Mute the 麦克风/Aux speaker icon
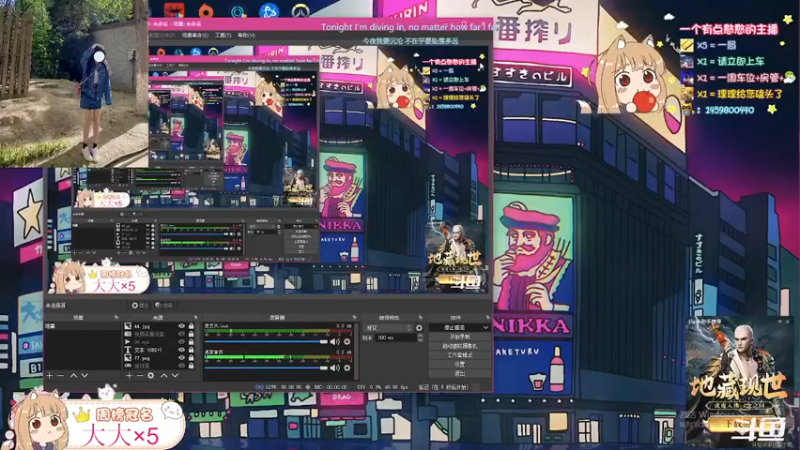 coord(335,341)
